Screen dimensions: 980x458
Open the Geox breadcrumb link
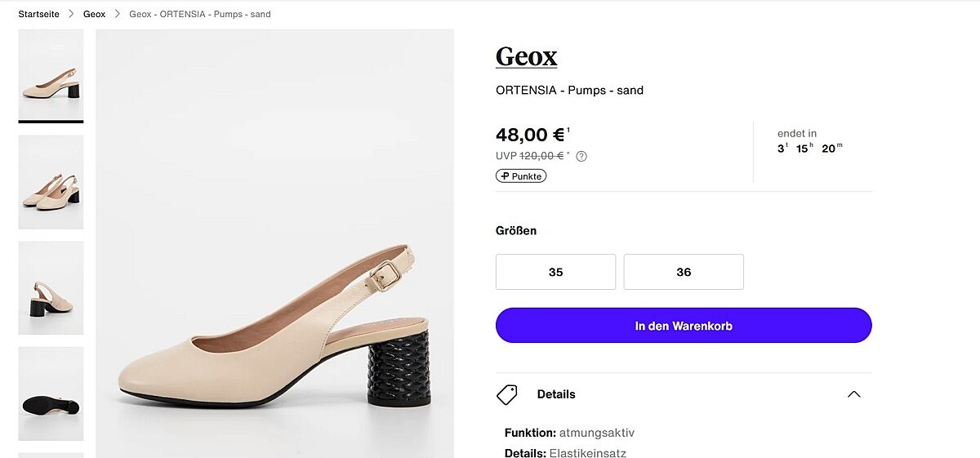point(94,14)
